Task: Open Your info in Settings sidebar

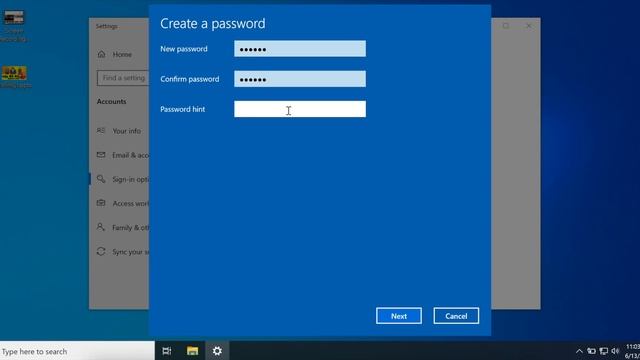Action: (126, 131)
